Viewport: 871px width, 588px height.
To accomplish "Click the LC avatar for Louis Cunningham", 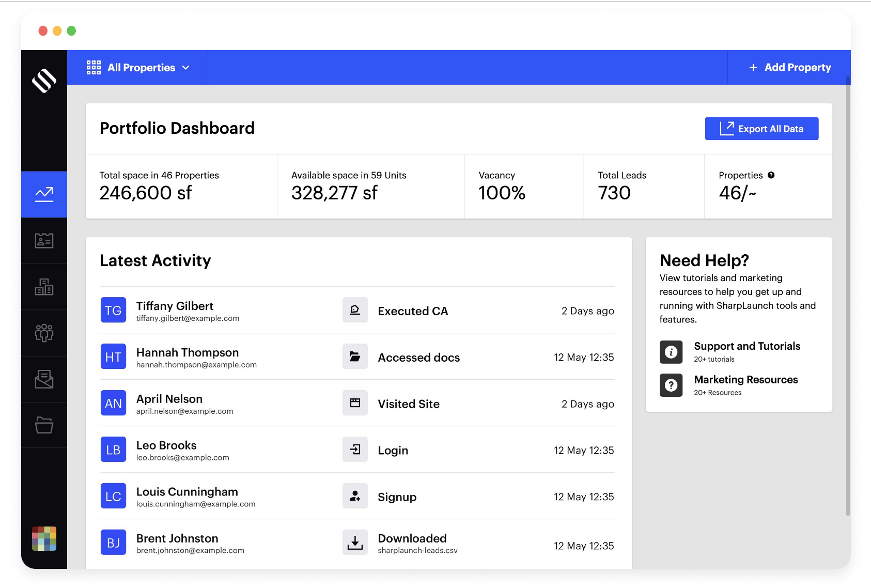I will click(x=113, y=496).
